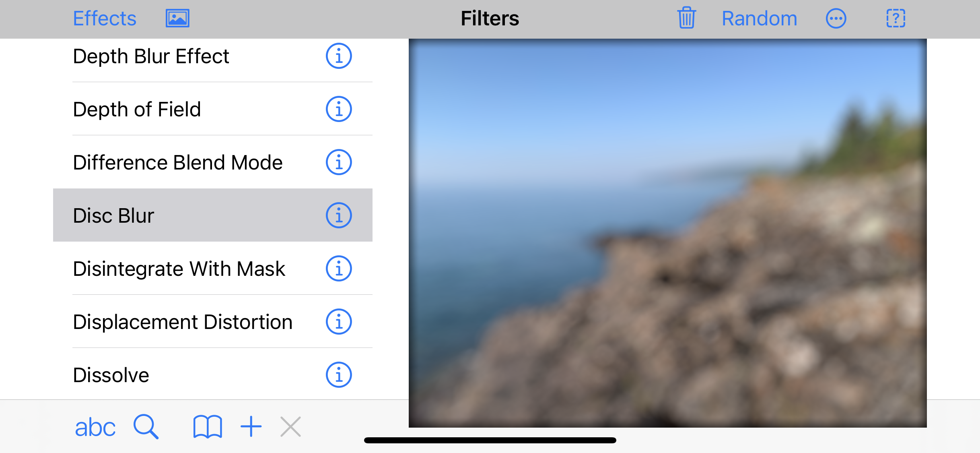Tap the X clear icon
Viewport: 980px width, 453px height.
pos(290,426)
